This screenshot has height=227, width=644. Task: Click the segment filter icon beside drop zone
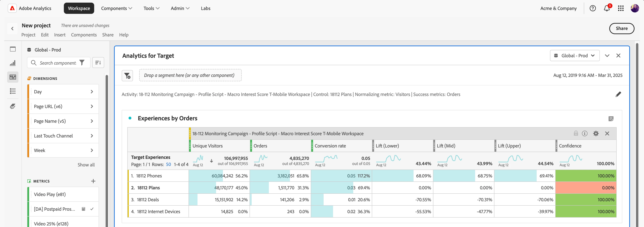click(127, 75)
